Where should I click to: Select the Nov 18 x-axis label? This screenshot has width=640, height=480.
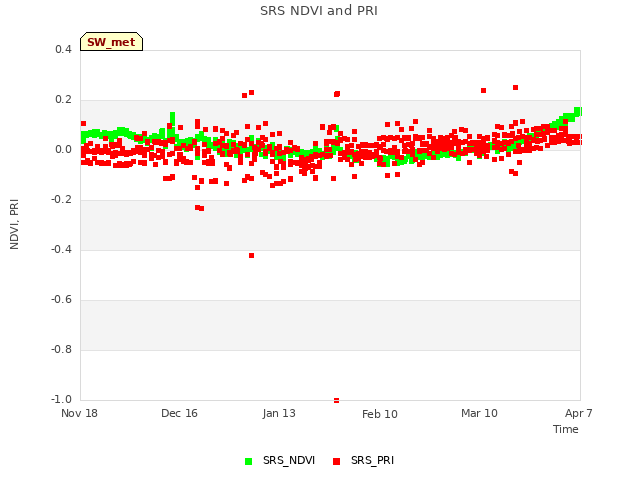tap(79, 413)
